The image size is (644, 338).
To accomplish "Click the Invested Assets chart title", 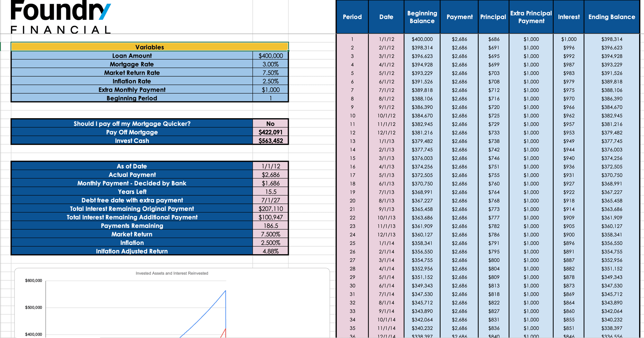I will click(x=172, y=273).
